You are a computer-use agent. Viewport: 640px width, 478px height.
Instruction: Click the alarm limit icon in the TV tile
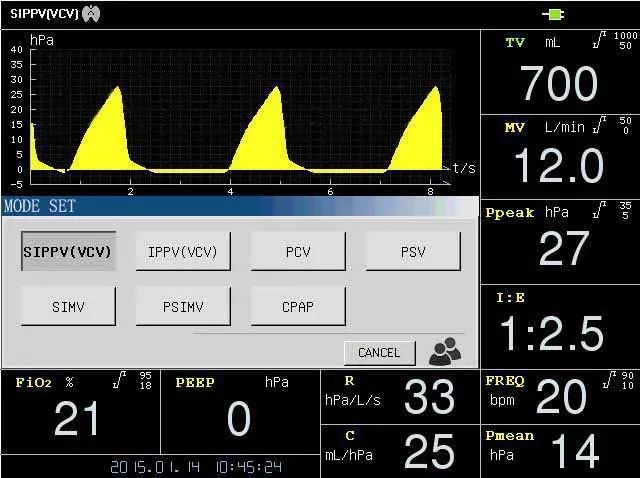[x=599, y=41]
